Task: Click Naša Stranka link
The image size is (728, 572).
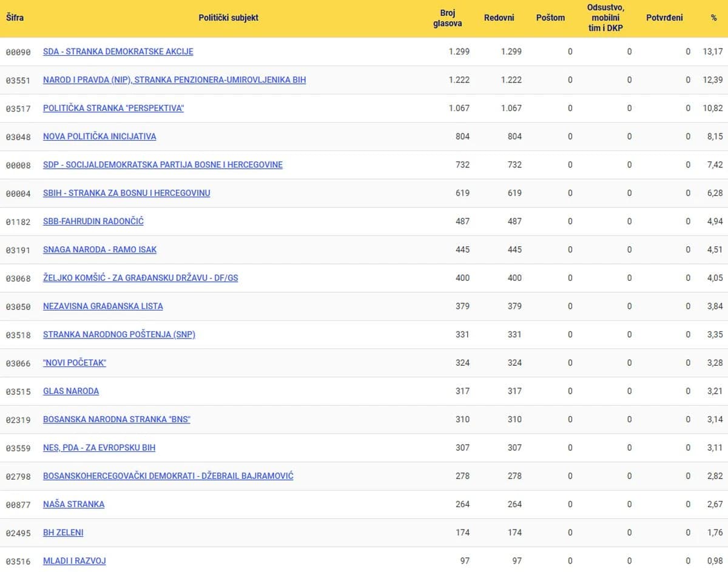Action: [x=74, y=504]
